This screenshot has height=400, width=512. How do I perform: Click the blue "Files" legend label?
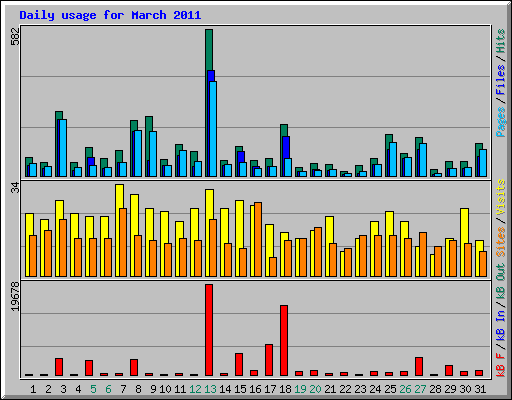click(x=500, y=80)
